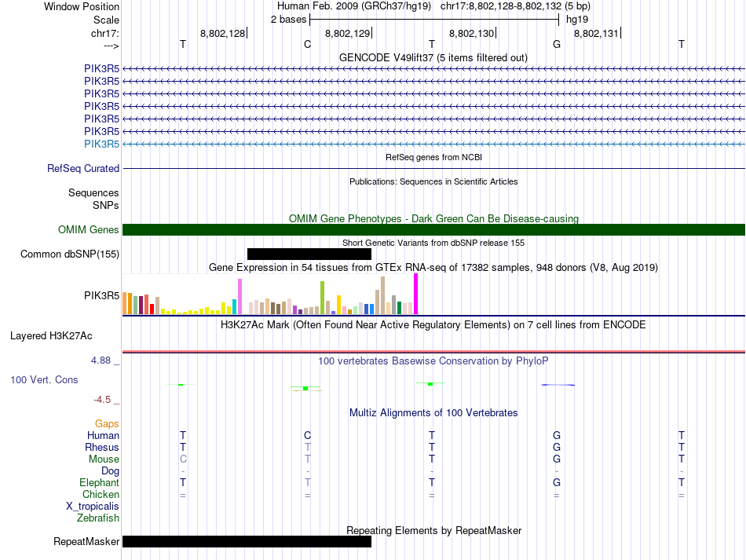746x560 pixels.
Task: Click the Human species label
Action: point(103,435)
